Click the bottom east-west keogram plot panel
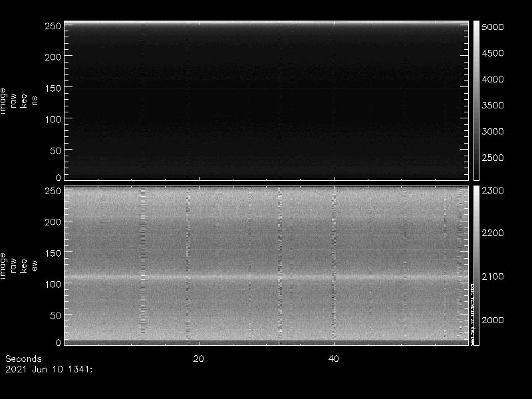This screenshot has width=532, height=399. 266,266
